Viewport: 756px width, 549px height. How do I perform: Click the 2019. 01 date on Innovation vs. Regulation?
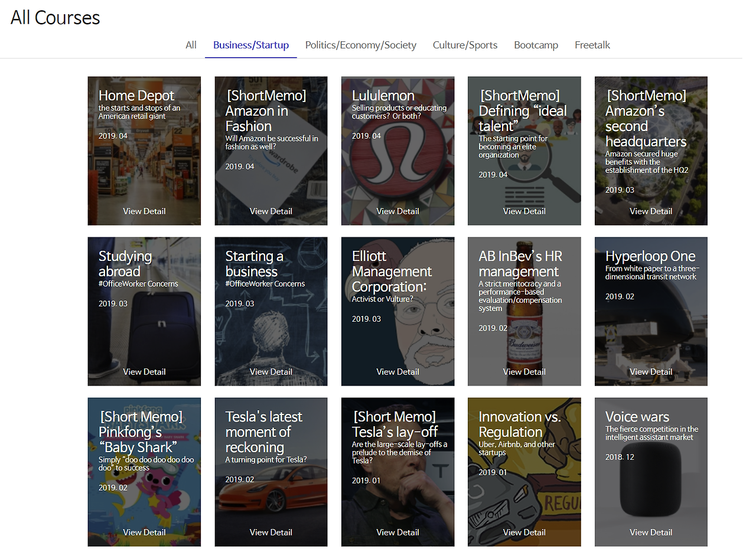click(x=493, y=473)
